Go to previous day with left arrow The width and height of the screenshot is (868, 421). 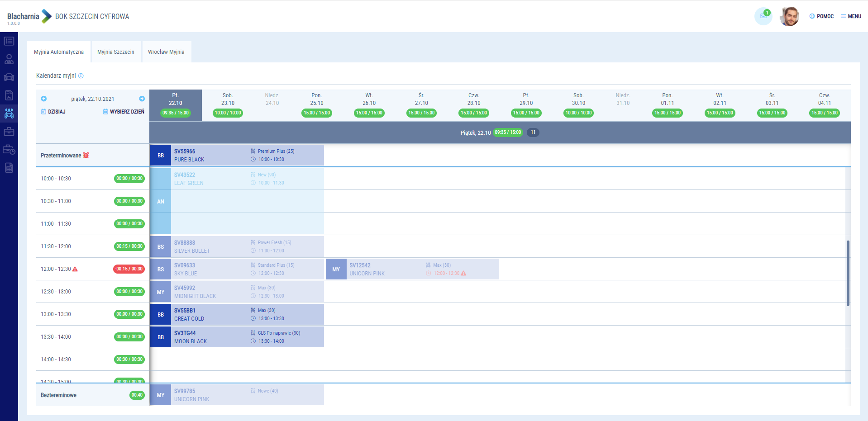coord(44,99)
